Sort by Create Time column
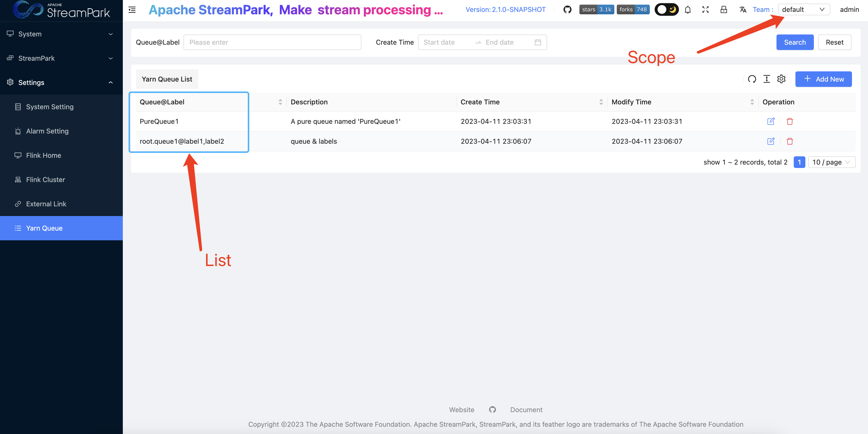The image size is (868, 434). point(601,102)
